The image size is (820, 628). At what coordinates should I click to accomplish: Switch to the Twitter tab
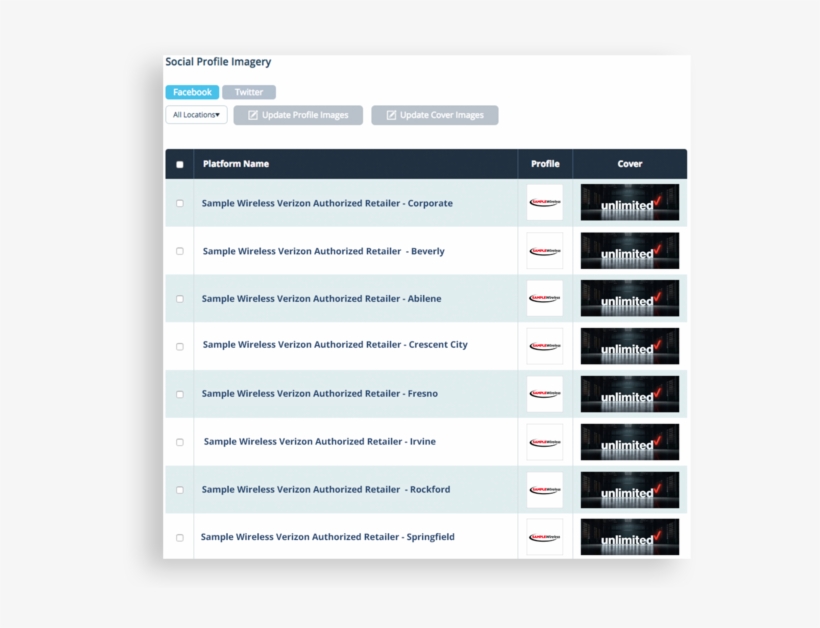[x=249, y=92]
